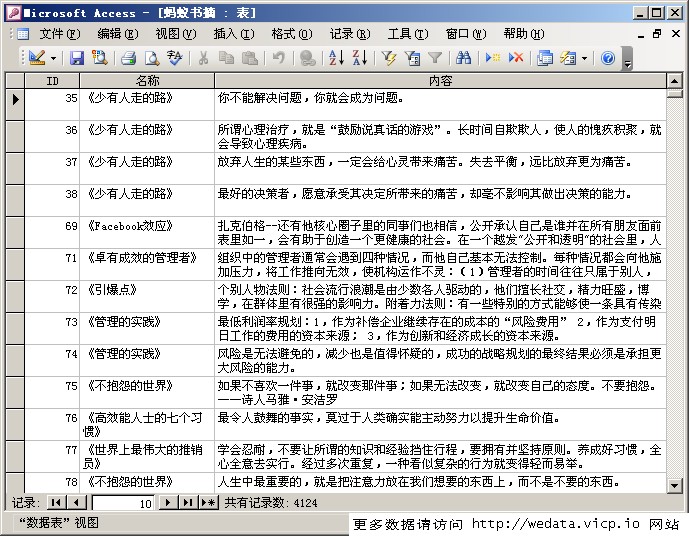689x536 pixels.
Task: Click the vertical scrollbar down arrow
Action: [x=674, y=485]
